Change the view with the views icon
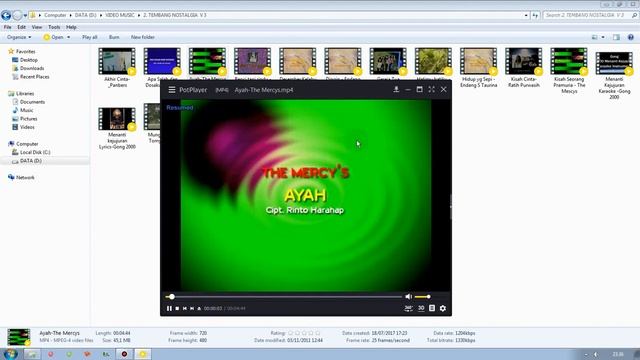Image resolution: width=640 pixels, height=360 pixels. 595,37
